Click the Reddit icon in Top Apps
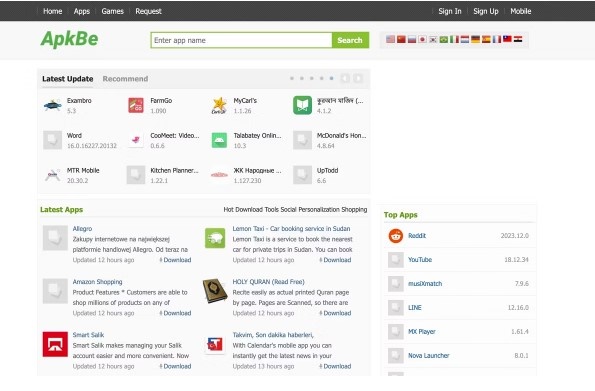Viewport: 595px width, 391px height. pos(396,236)
